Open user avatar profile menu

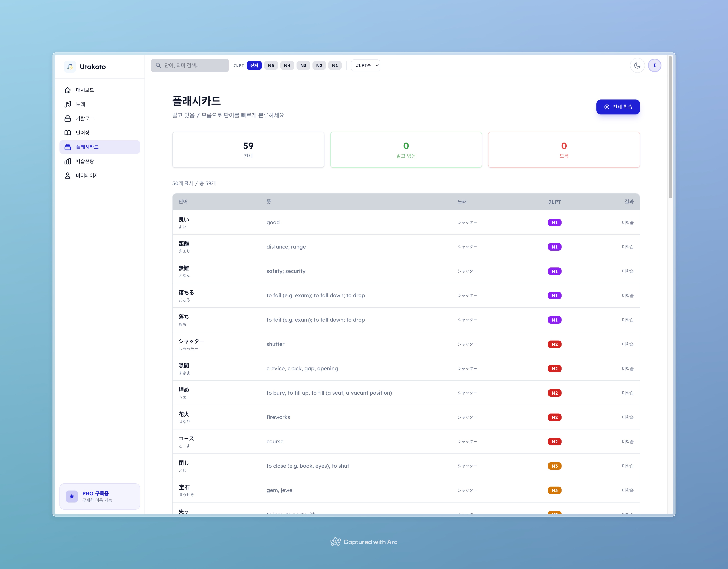tap(654, 65)
